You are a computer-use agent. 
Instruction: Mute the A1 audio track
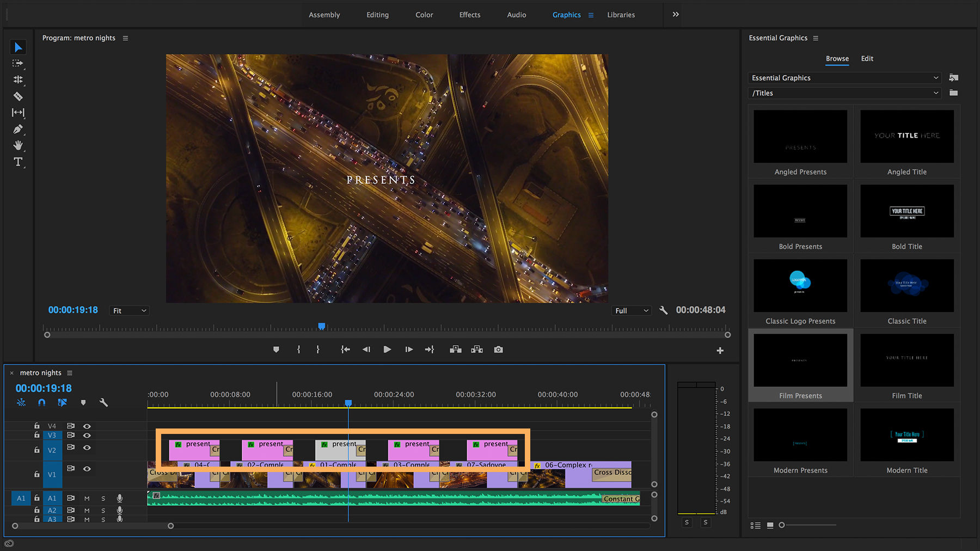[87, 498]
